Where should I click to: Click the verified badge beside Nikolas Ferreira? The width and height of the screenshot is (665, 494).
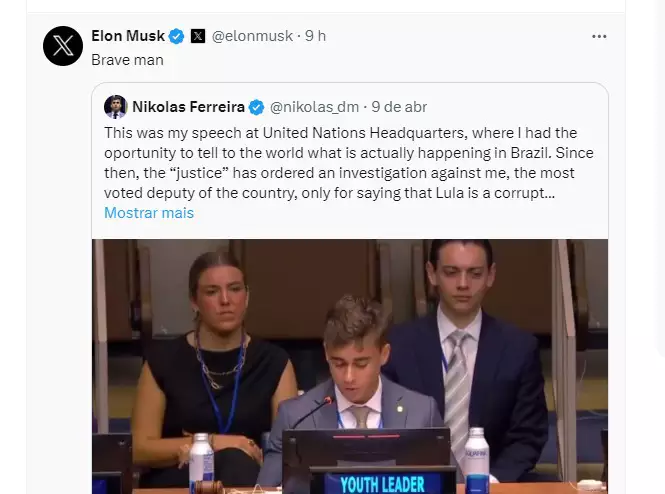pos(257,107)
